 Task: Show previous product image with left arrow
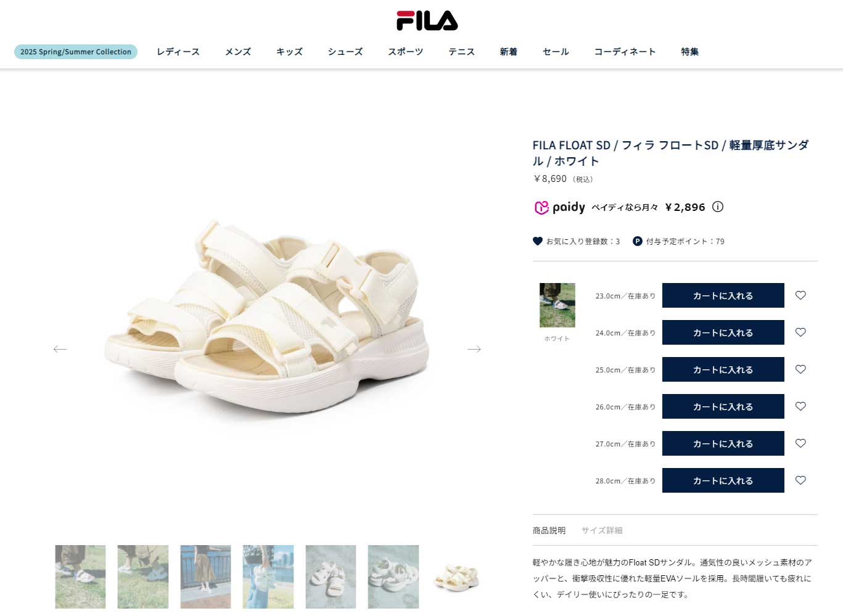pyautogui.click(x=60, y=349)
